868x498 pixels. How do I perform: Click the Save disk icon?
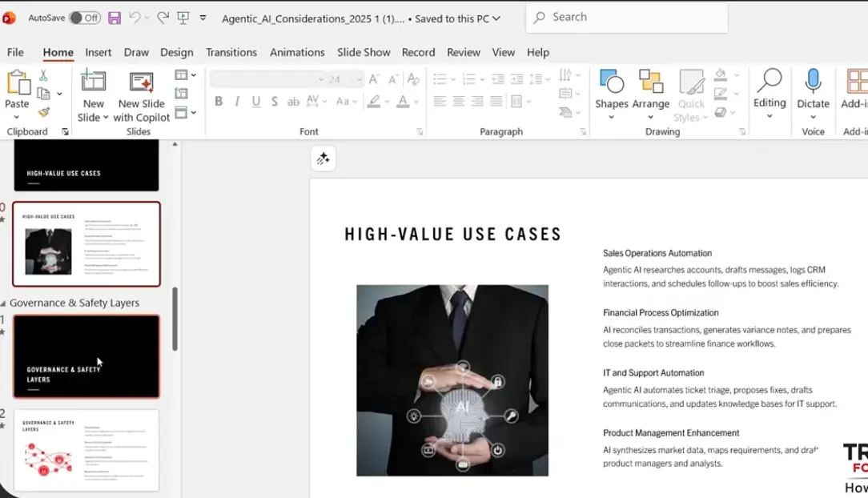point(115,18)
